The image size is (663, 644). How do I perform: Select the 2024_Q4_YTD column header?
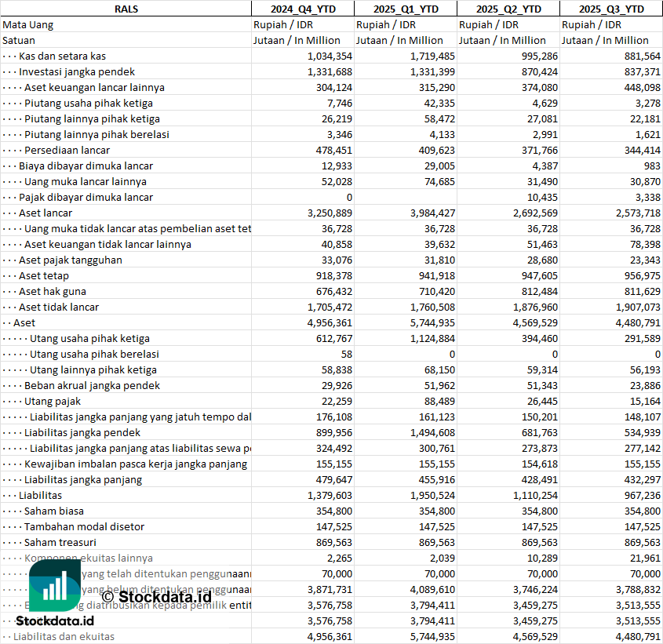pyautogui.click(x=303, y=9)
